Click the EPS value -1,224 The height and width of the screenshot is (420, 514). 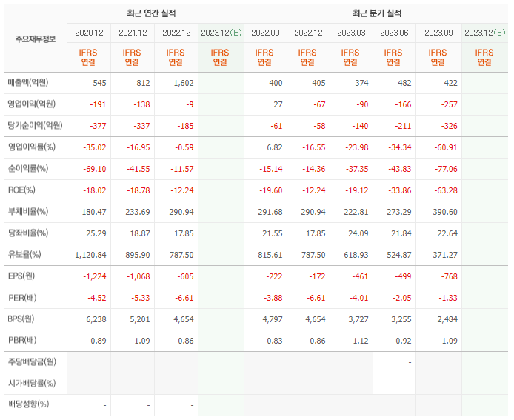[x=95, y=276]
